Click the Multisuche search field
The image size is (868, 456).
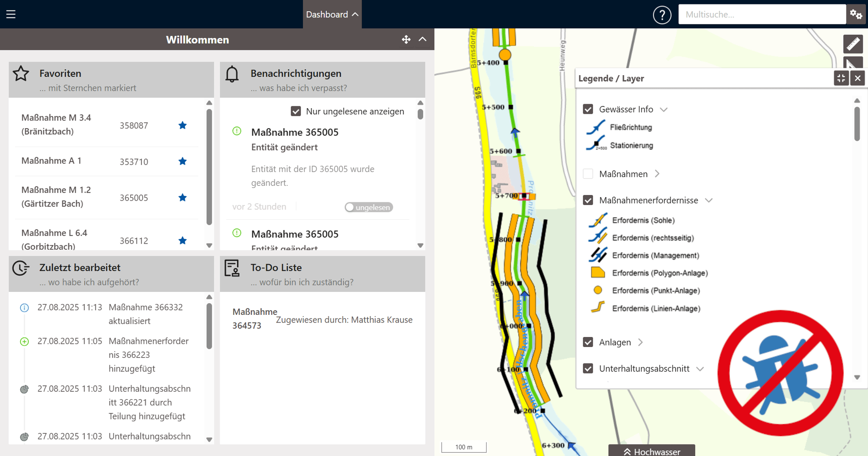(762, 14)
